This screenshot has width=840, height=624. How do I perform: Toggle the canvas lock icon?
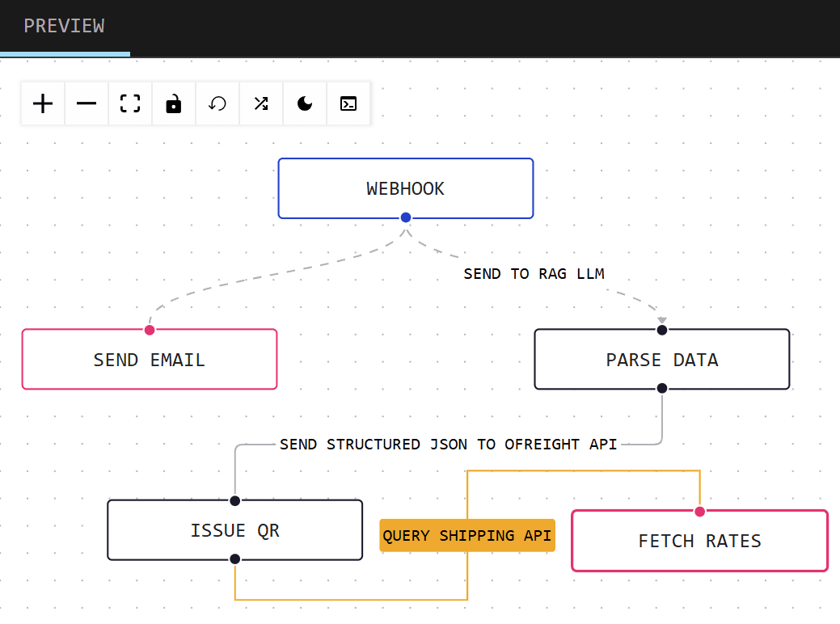tap(174, 103)
